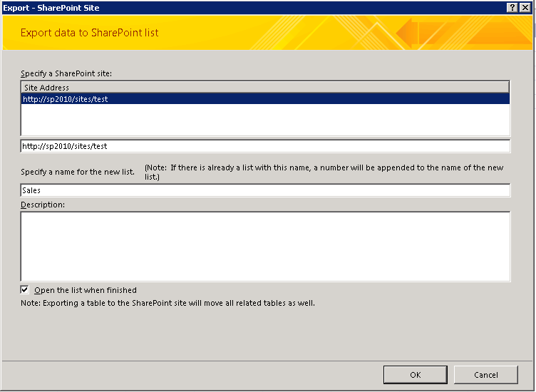Select http://sp2010/sites/test in site list
536x392 pixels.
coord(265,99)
